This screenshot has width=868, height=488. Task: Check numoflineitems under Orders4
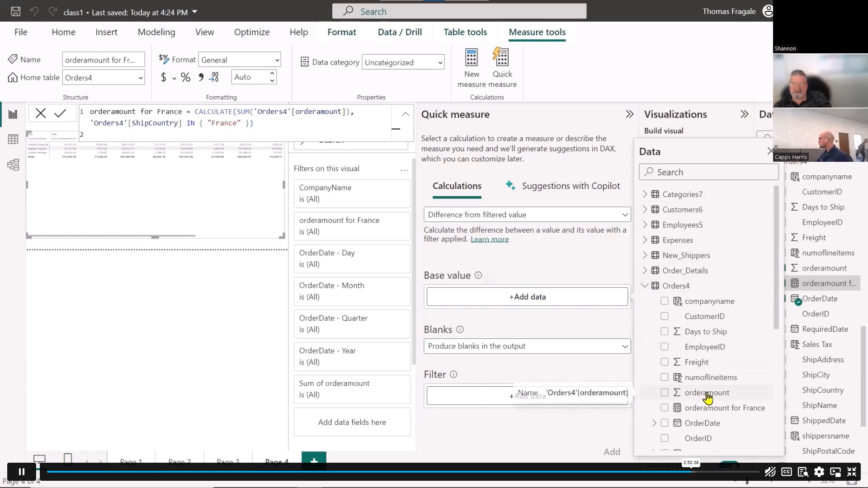(664, 377)
